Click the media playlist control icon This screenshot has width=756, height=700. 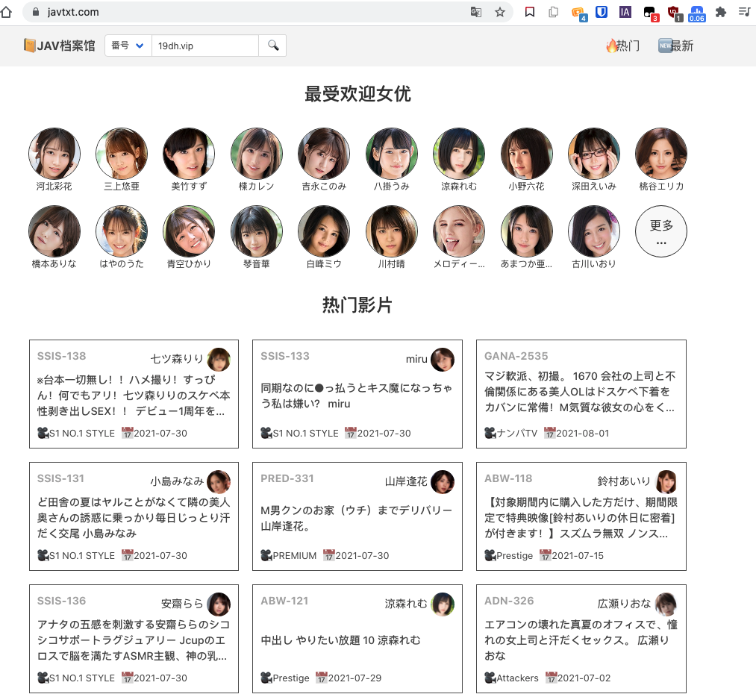pos(744,12)
